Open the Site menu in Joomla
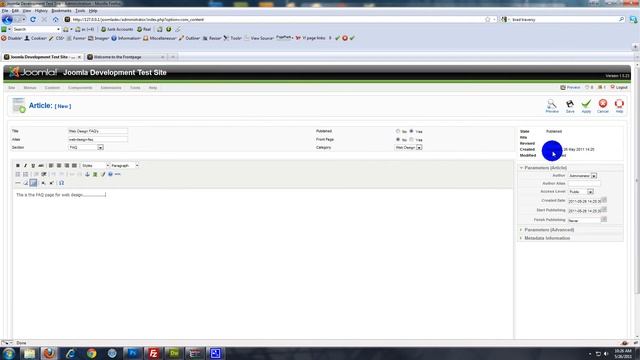The width and height of the screenshot is (640, 360). point(11,88)
